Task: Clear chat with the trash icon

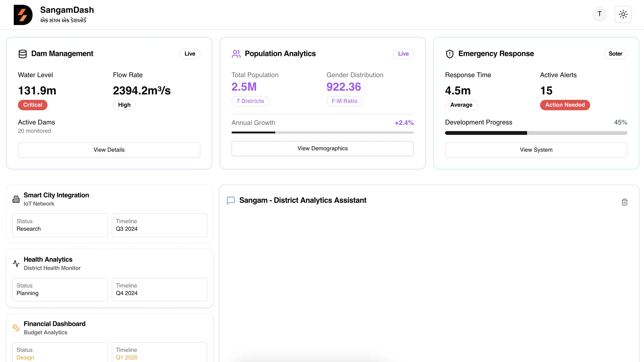Action: [624, 202]
